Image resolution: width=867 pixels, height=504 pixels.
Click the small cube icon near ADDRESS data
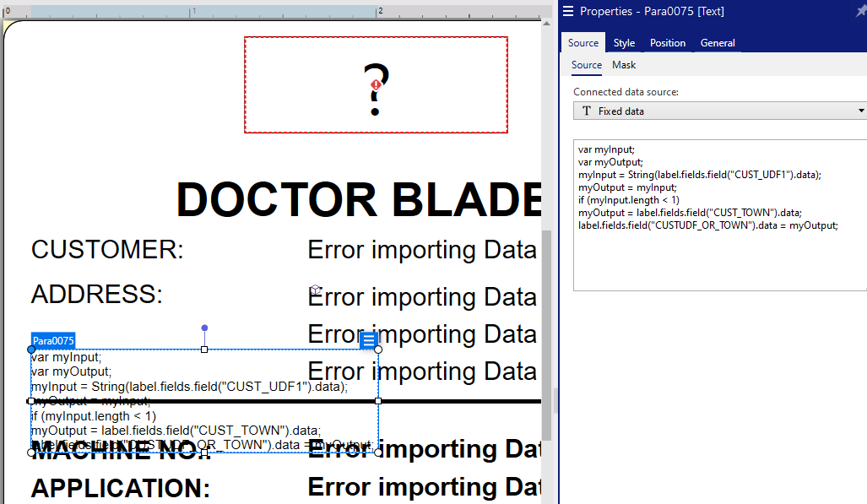[316, 290]
